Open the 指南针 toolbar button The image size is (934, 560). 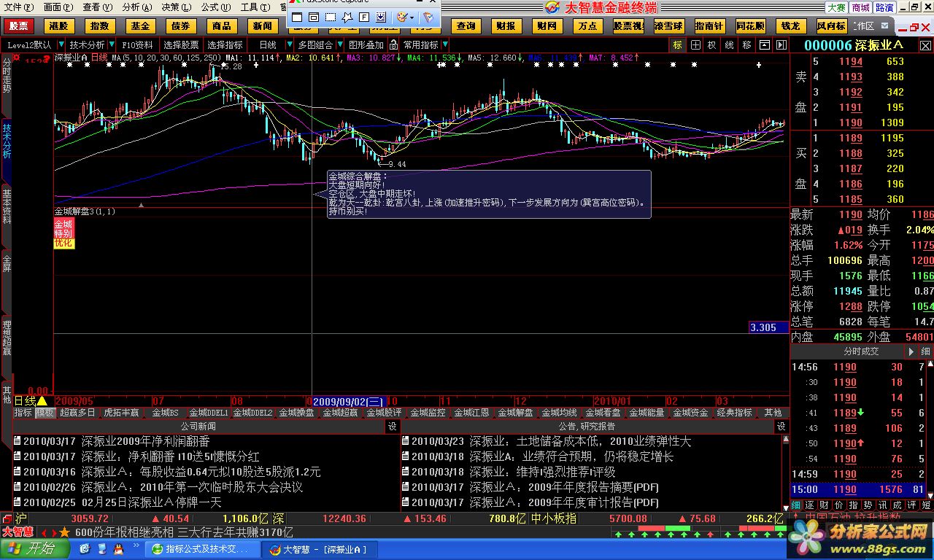coord(709,26)
